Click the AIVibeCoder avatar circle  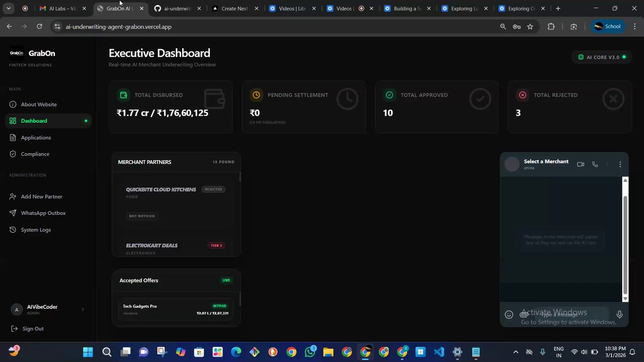[x=17, y=310]
